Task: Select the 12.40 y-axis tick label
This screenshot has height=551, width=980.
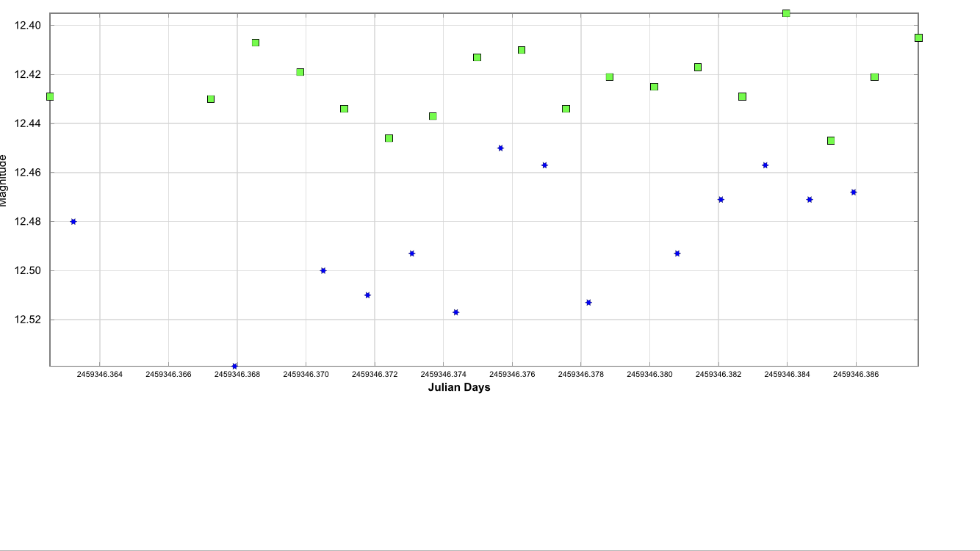Action: pyautogui.click(x=28, y=26)
